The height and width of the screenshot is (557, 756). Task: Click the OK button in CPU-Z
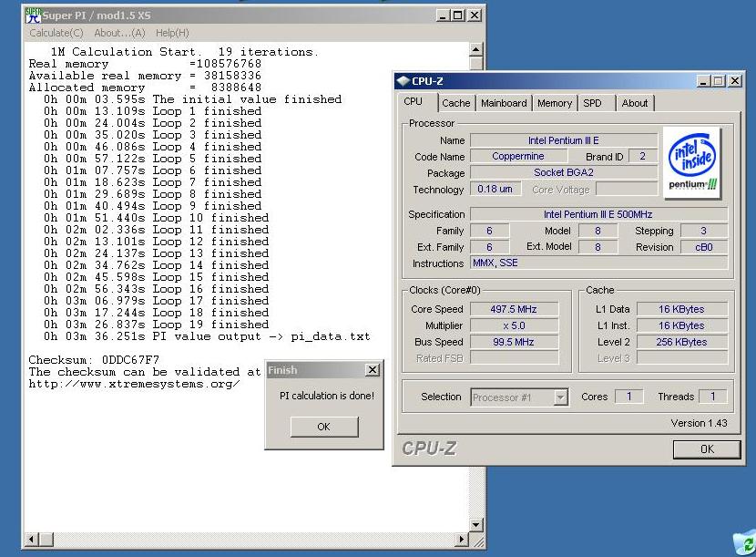click(x=707, y=449)
